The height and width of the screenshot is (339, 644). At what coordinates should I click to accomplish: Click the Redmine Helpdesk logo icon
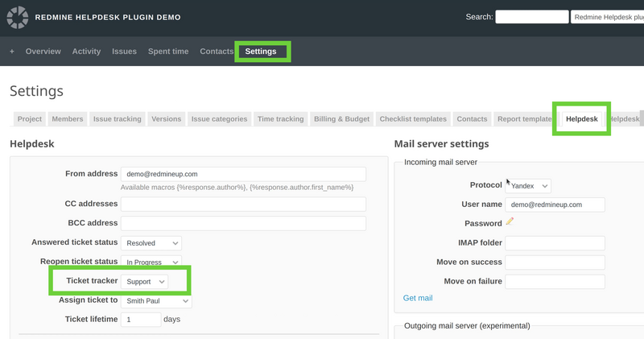[17, 17]
